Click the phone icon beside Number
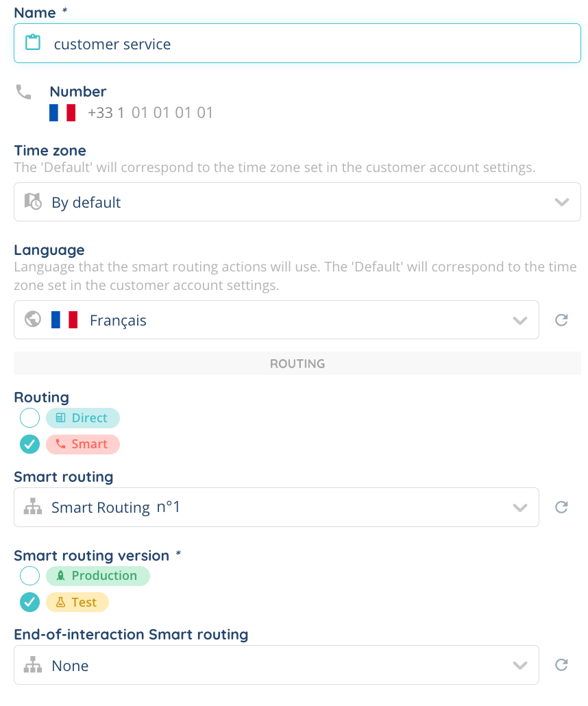 point(24,92)
